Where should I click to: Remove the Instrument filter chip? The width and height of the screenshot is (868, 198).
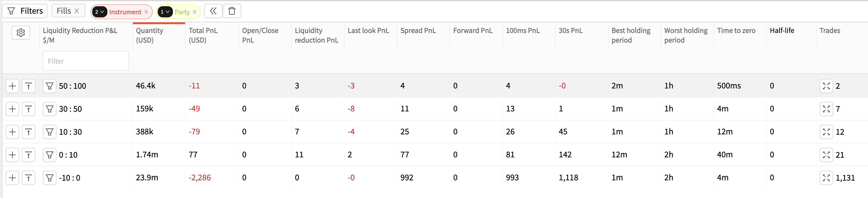[x=146, y=12]
